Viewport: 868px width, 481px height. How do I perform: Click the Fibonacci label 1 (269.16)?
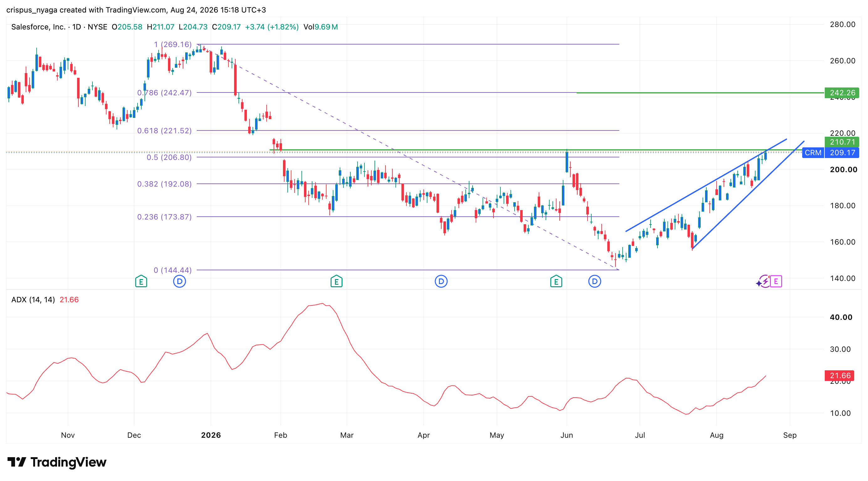click(x=173, y=45)
